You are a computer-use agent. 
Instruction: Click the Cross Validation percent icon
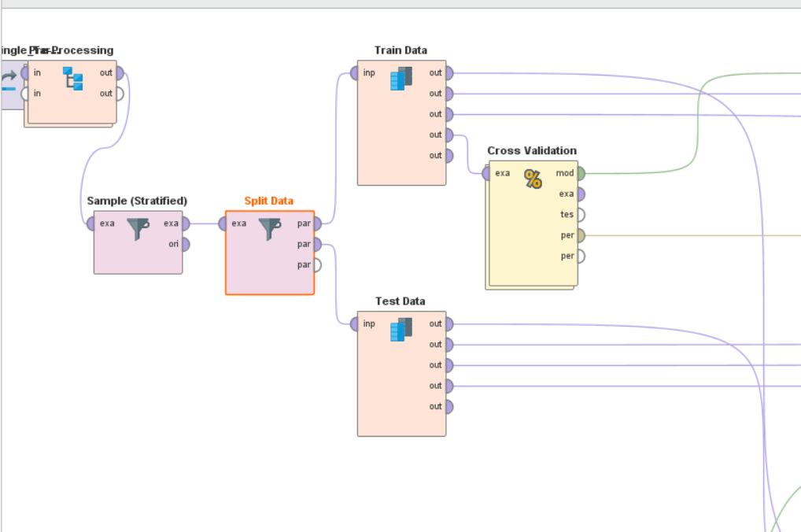click(x=533, y=179)
